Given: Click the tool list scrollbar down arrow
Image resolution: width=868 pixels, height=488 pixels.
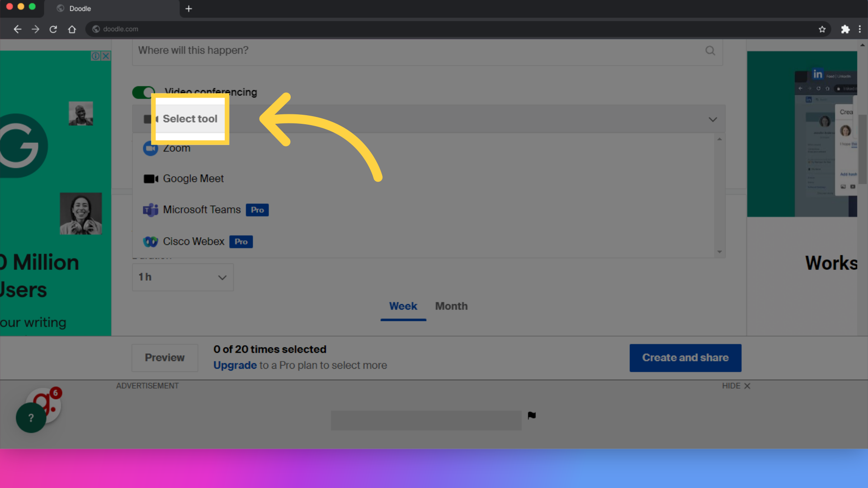Looking at the screenshot, I should tap(719, 252).
